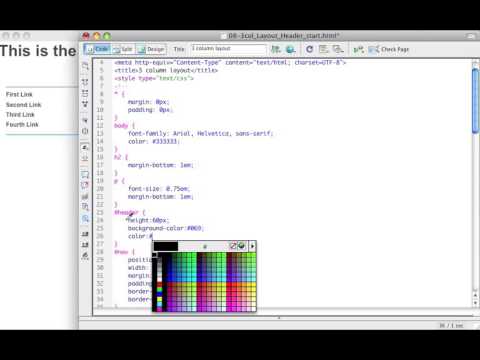480x360 pixels.
Task: Click the document filename in title bar
Action: [284, 36]
